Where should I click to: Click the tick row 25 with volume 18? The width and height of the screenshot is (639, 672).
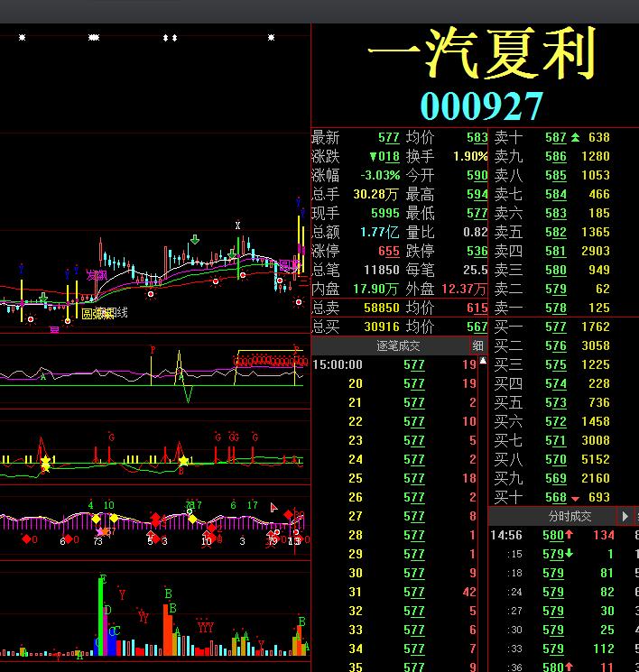(395, 478)
